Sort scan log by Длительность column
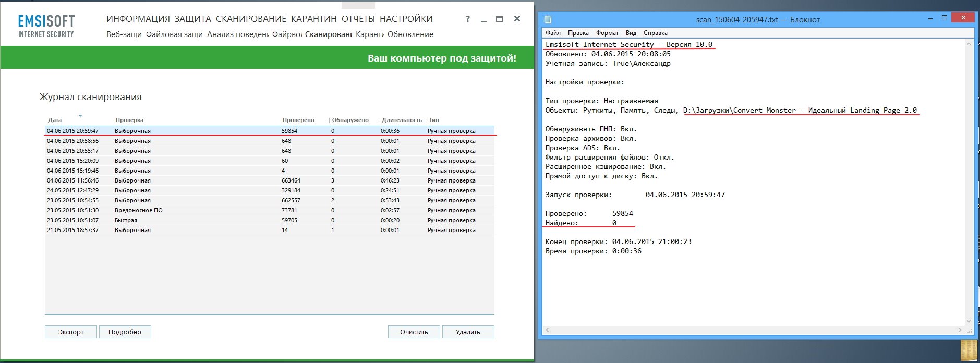Screen dimensions: 980x363 point(402,120)
